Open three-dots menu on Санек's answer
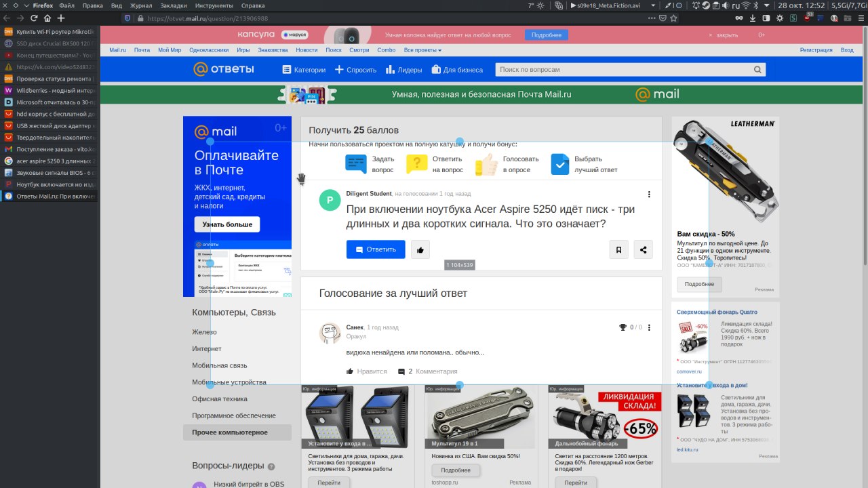Screen dimensions: 868x488 [x=649, y=327]
